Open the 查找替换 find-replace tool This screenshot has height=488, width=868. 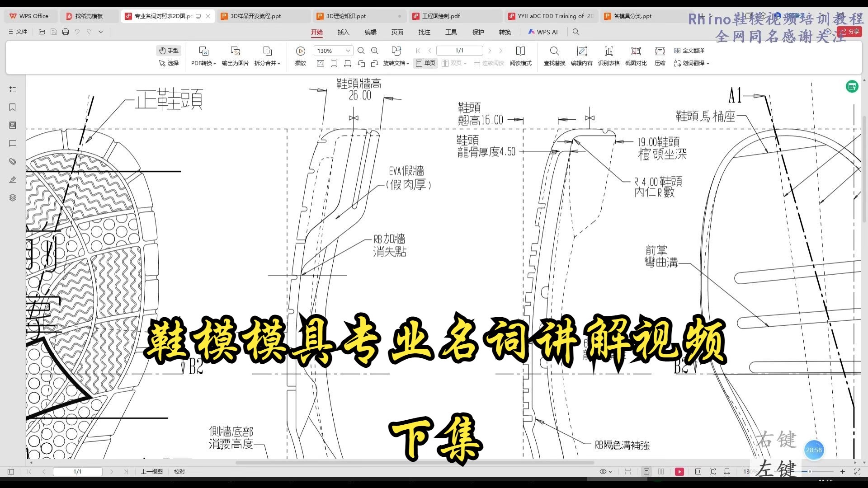pyautogui.click(x=554, y=56)
